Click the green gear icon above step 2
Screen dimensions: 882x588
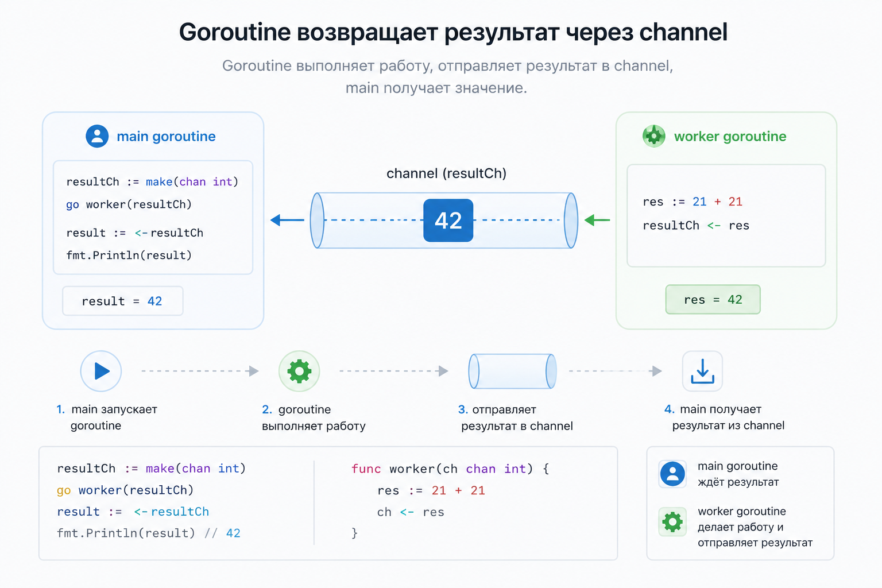(299, 371)
